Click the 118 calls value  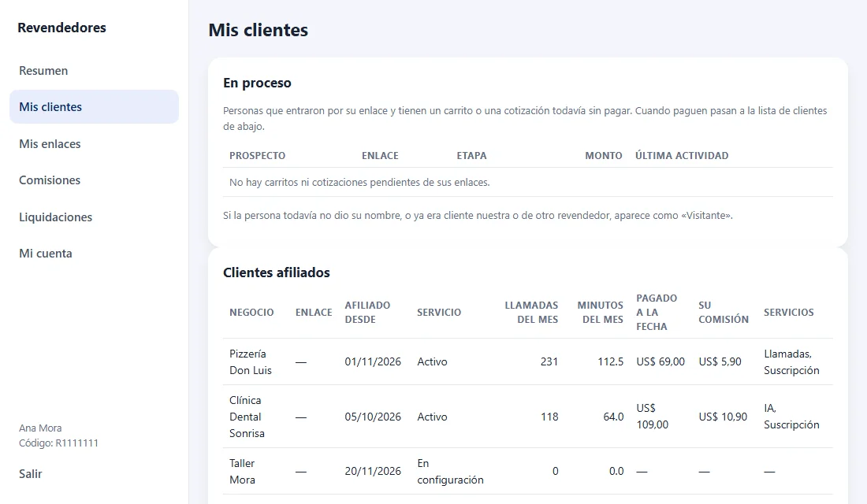point(549,417)
